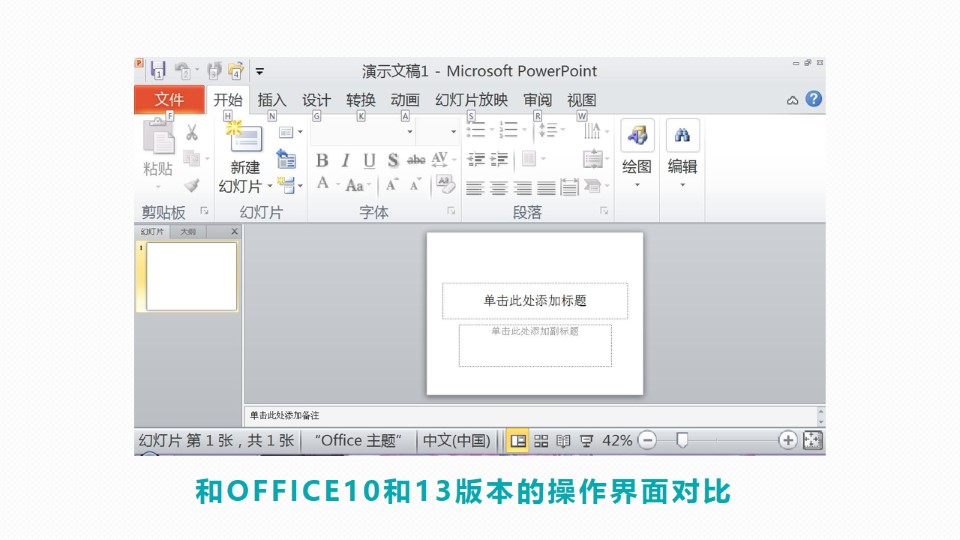This screenshot has width=960, height=540.
Task: Click the line spacing icon
Action: 547,129
